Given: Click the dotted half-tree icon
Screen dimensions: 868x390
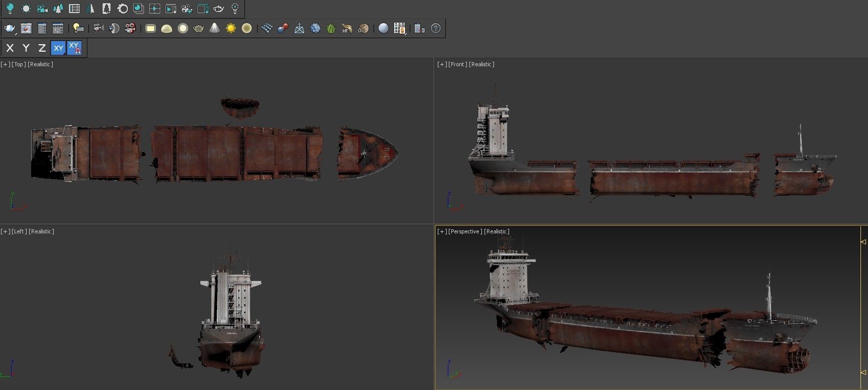Looking at the screenshot, I should pyautogui.click(x=90, y=9).
